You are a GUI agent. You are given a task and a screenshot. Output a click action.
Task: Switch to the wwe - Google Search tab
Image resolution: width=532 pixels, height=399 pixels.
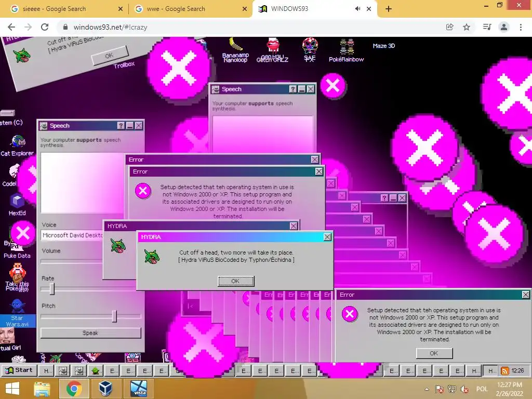(x=191, y=9)
